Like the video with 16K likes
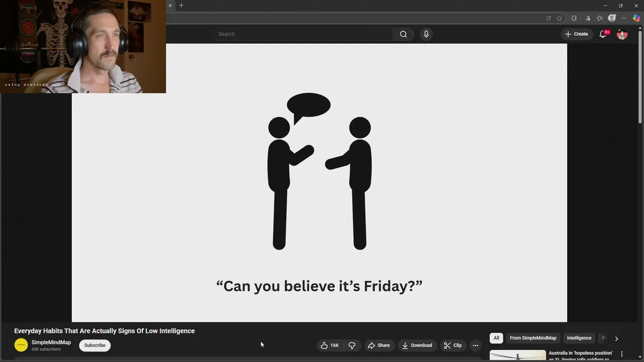Viewport: 644px width, 362px height. pyautogui.click(x=330, y=345)
